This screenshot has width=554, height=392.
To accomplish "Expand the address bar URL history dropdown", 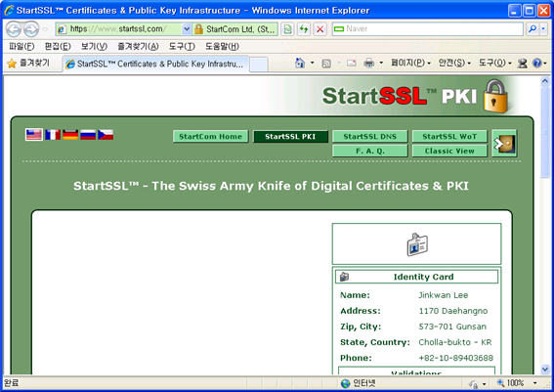I will [x=187, y=29].
